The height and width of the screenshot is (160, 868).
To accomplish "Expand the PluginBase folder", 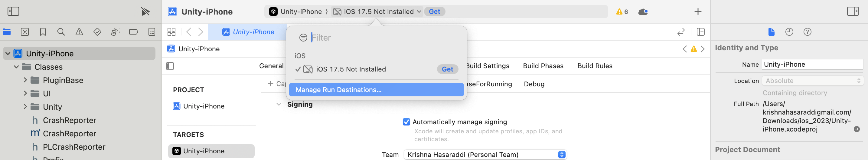I will [x=25, y=80].
